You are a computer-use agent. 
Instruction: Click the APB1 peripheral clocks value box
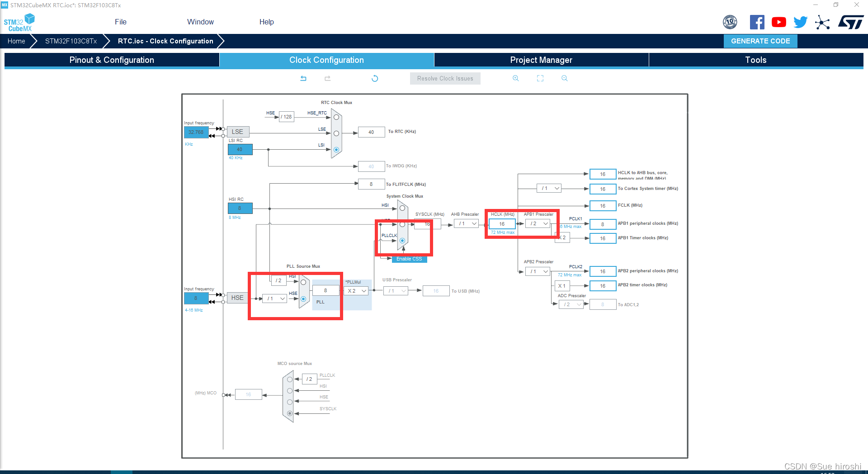point(603,224)
